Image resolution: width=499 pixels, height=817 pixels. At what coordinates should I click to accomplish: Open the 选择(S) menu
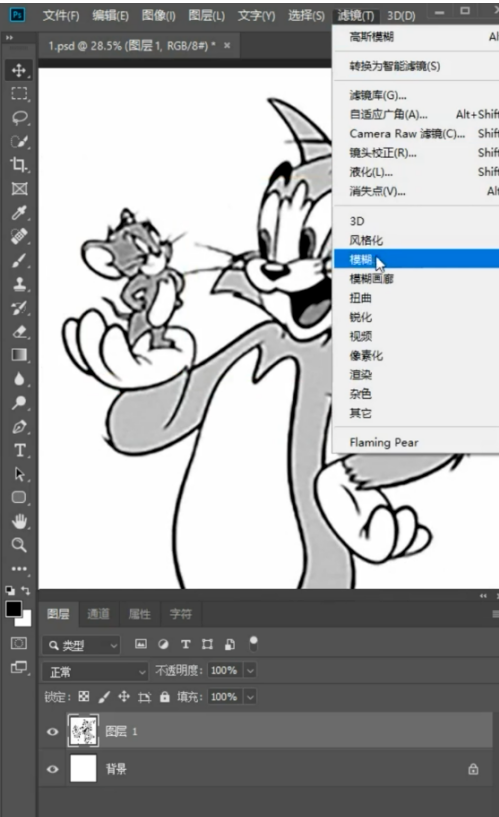[306, 15]
